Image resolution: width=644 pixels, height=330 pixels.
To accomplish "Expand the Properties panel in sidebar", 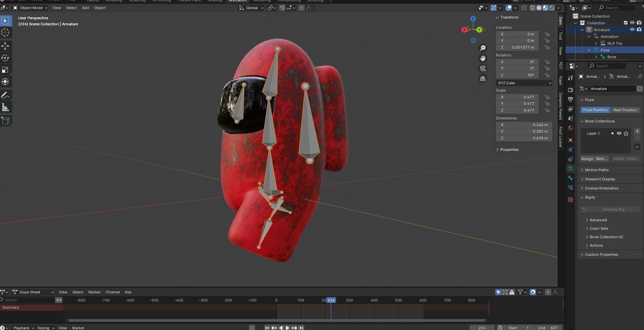I will coord(497,150).
